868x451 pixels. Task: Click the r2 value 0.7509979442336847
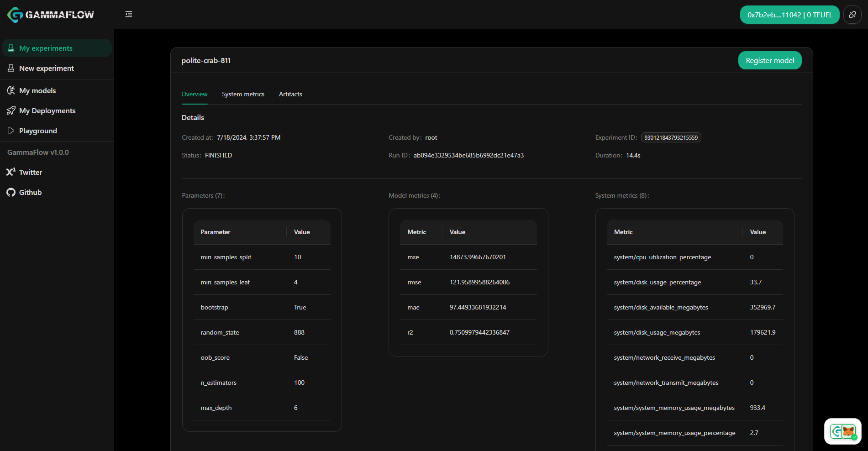(x=479, y=332)
